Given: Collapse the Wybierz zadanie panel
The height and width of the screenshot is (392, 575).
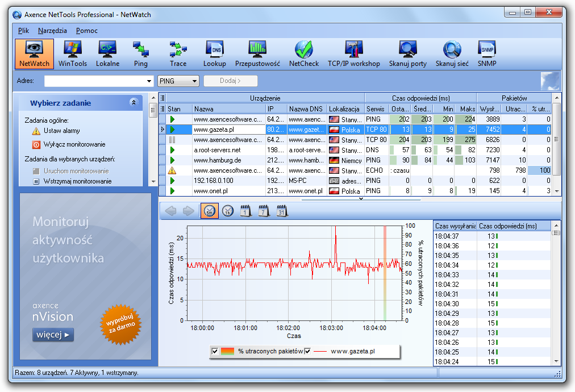Looking at the screenshot, I should point(134,102).
